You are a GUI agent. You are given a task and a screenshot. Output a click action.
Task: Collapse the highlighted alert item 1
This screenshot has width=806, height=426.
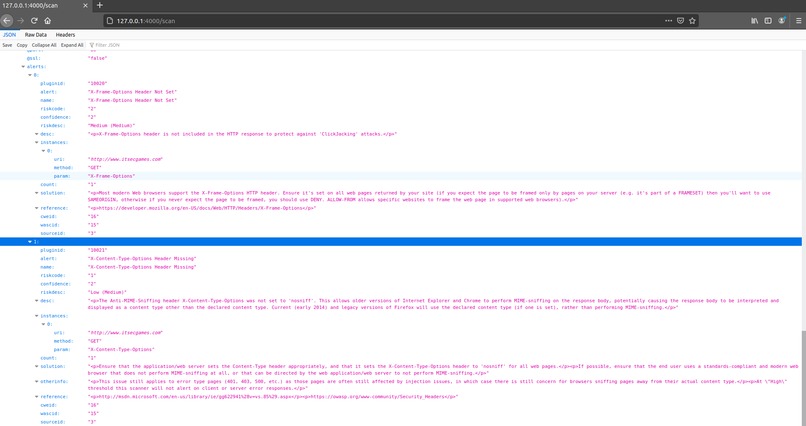30,242
